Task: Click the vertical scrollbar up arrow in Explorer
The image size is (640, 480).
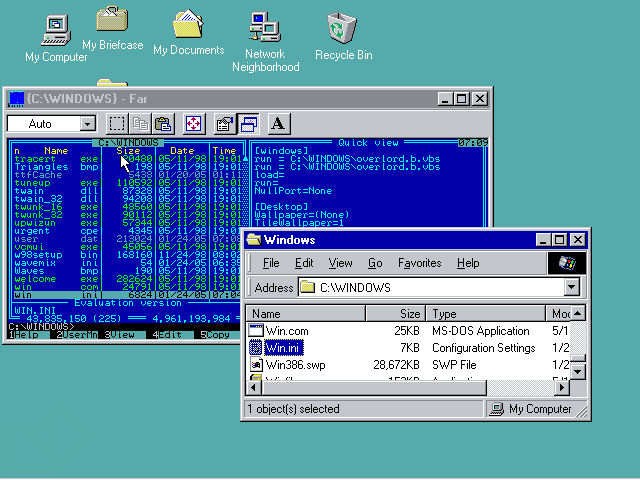Action: [578, 313]
